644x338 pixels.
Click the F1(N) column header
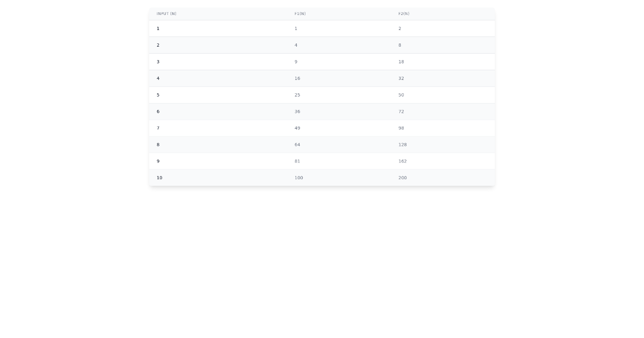click(299, 14)
